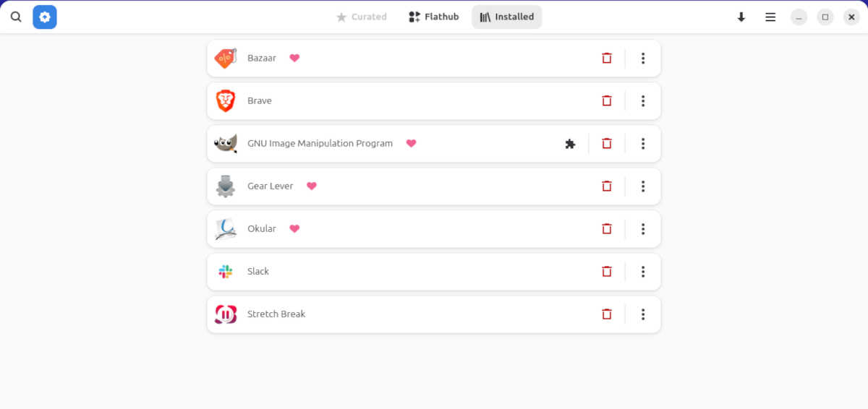Screen dimensions: 868x409
Task: Switch to the Curated tab
Action: pos(362,17)
